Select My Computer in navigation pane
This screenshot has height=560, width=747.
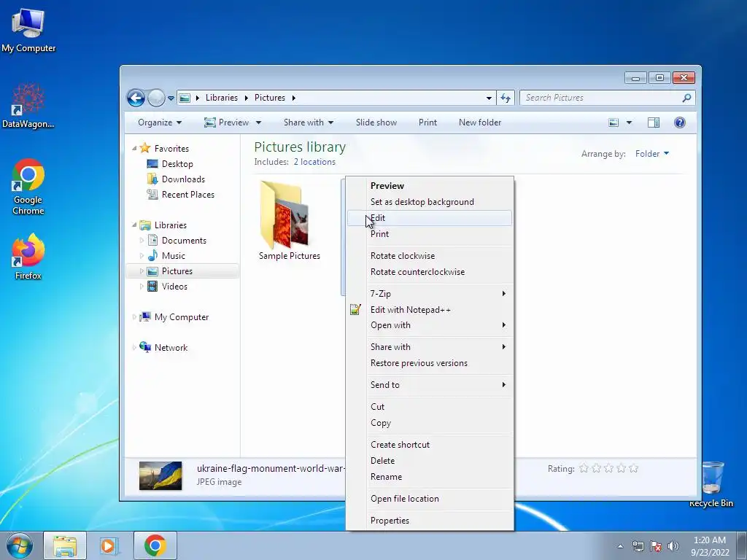182,317
